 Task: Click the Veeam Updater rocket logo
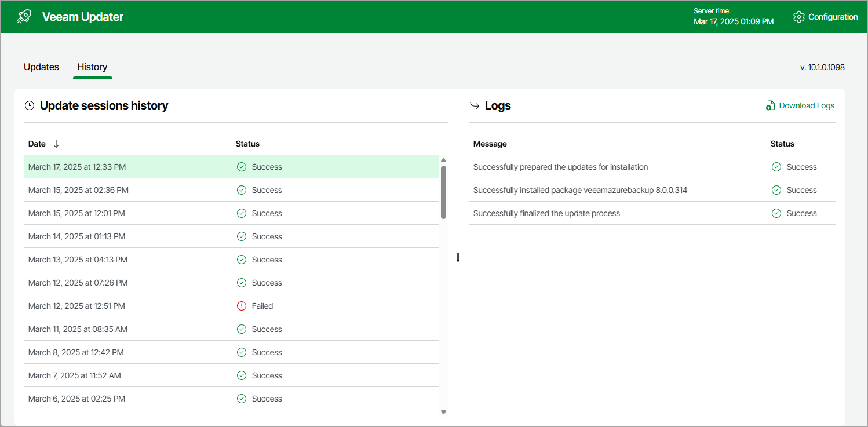pos(24,17)
